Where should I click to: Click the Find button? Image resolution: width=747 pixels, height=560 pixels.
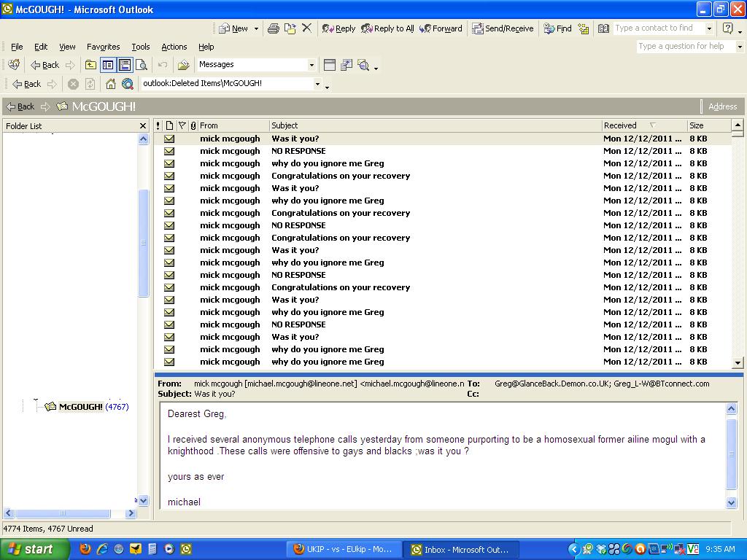coord(557,28)
